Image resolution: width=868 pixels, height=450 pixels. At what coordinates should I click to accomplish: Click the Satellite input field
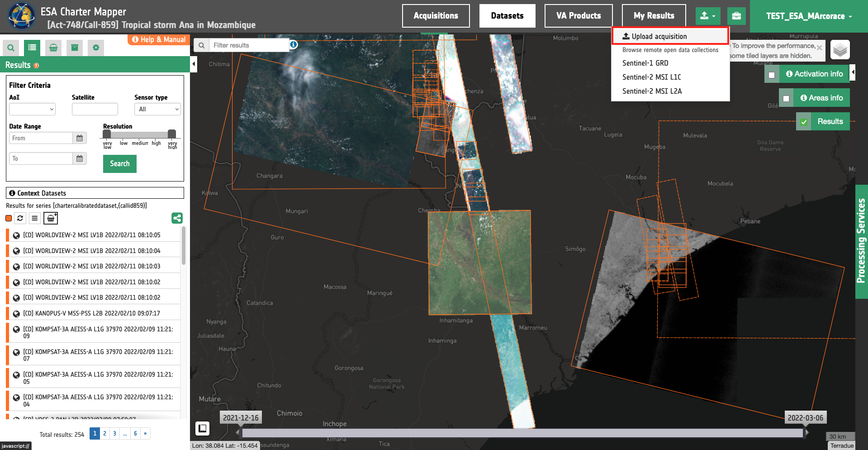coord(95,109)
